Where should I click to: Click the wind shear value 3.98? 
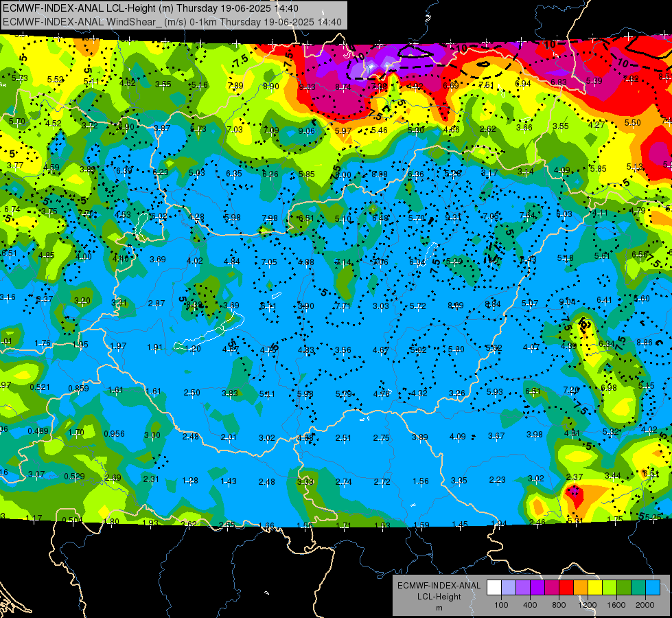535,435
